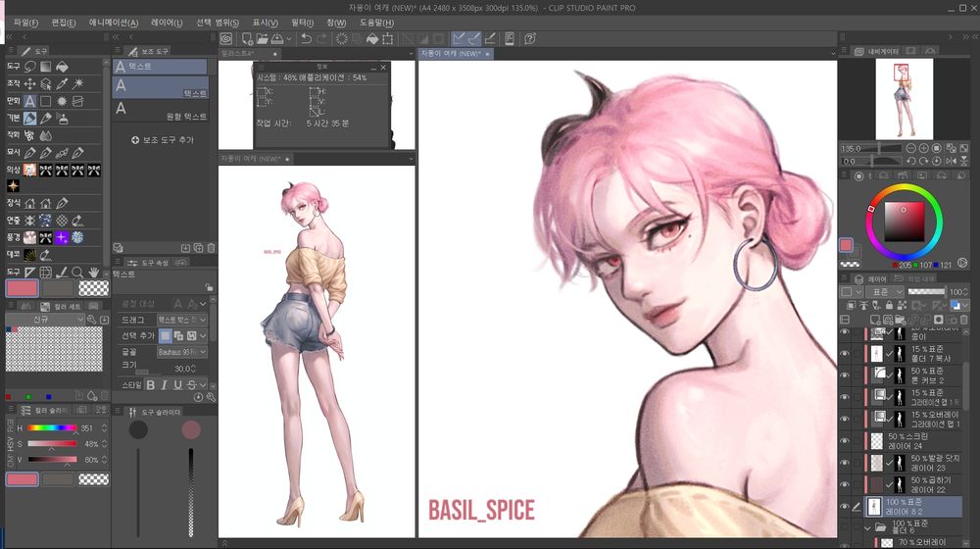This screenshot has height=549, width=980.
Task: Toggle visibility of '톤 커브 2' layer
Action: 845,375
